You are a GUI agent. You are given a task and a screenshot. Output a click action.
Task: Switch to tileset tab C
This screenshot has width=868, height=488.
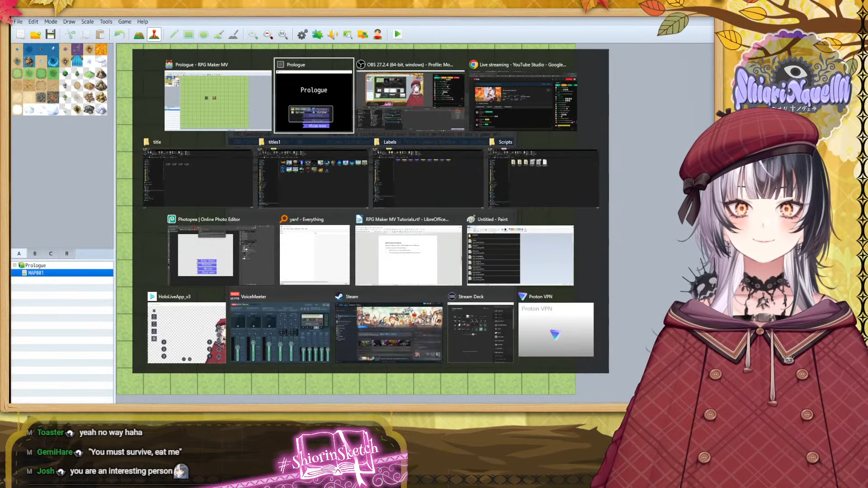tap(51, 253)
